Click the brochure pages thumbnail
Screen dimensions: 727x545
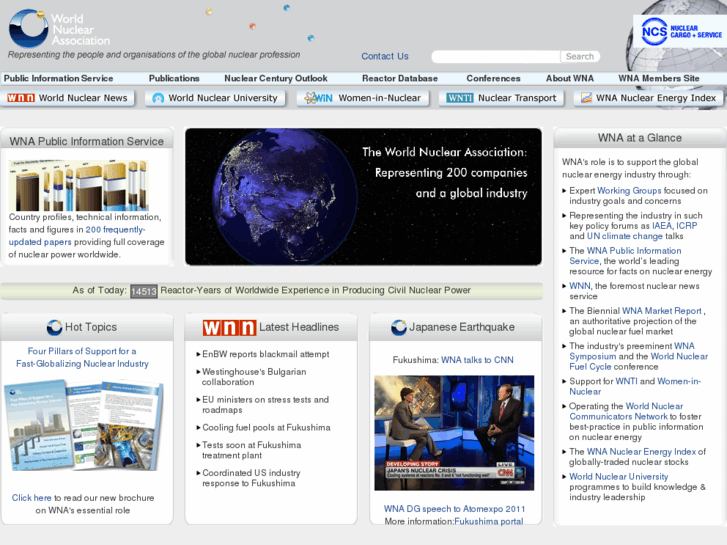click(x=84, y=425)
